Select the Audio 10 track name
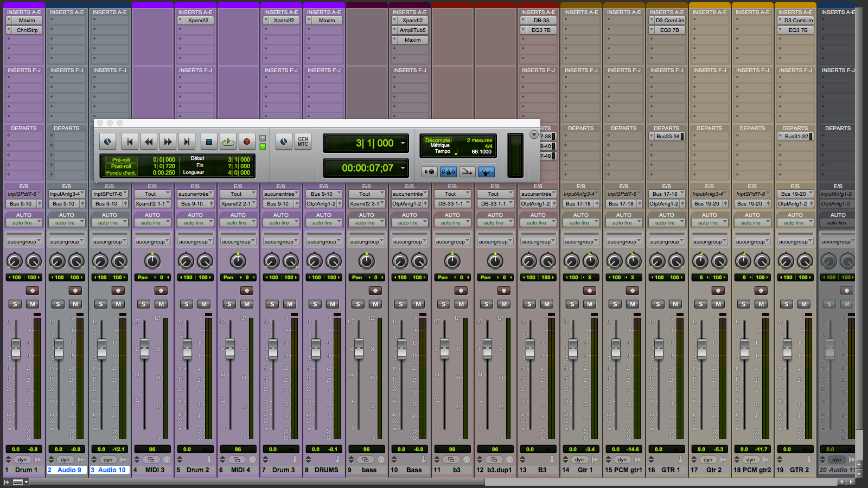The image size is (868, 488). [x=111, y=470]
